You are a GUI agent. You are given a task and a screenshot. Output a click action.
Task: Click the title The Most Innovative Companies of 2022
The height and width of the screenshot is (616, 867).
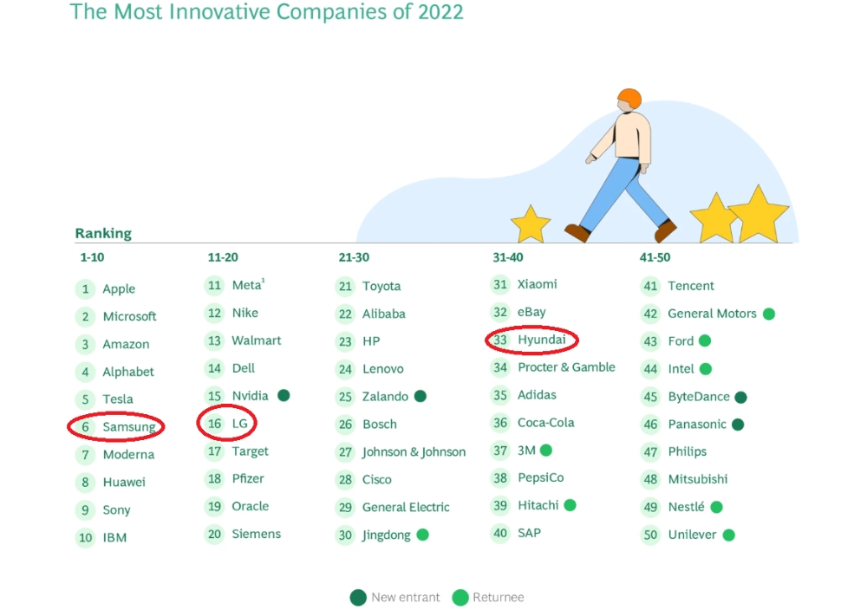pyautogui.click(x=266, y=11)
